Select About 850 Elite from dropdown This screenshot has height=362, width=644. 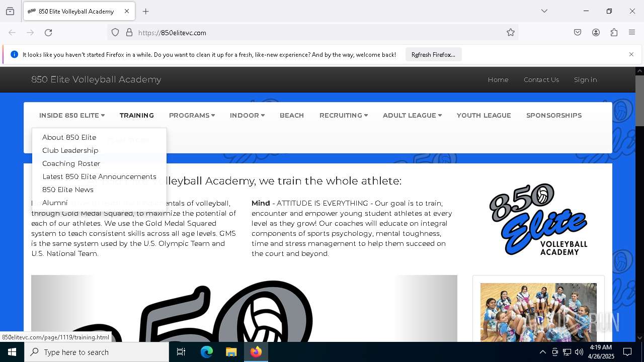(x=69, y=137)
